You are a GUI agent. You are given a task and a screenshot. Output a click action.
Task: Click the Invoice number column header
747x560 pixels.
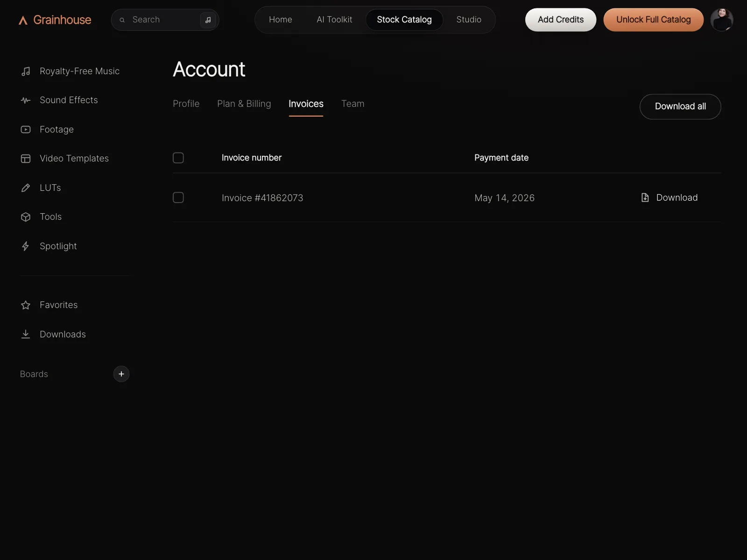click(x=252, y=158)
